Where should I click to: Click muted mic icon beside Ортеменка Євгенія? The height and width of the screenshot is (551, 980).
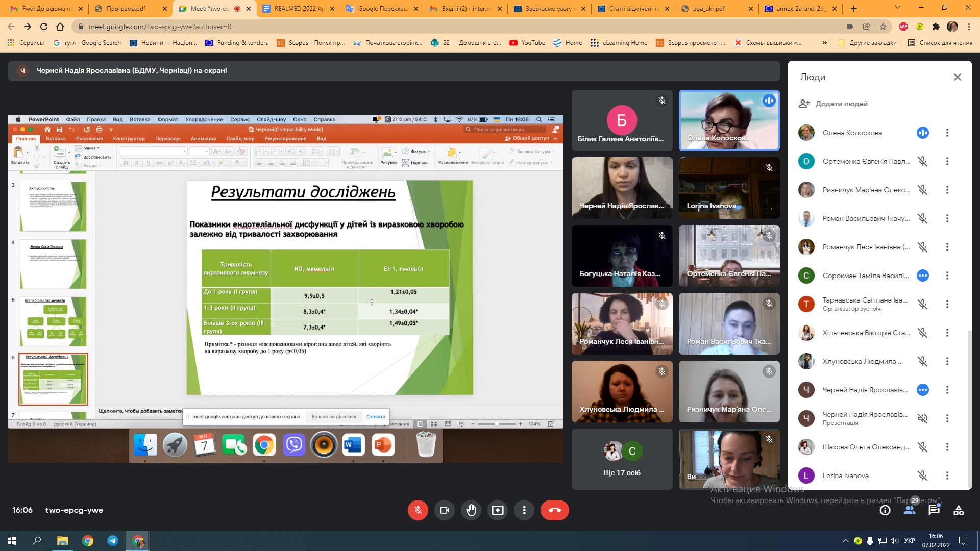pos(922,161)
